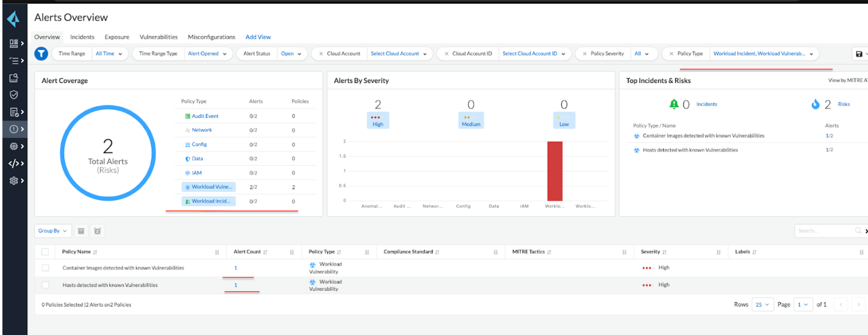Change the Rows per page dropdown
The image size is (868, 335).
763,305
